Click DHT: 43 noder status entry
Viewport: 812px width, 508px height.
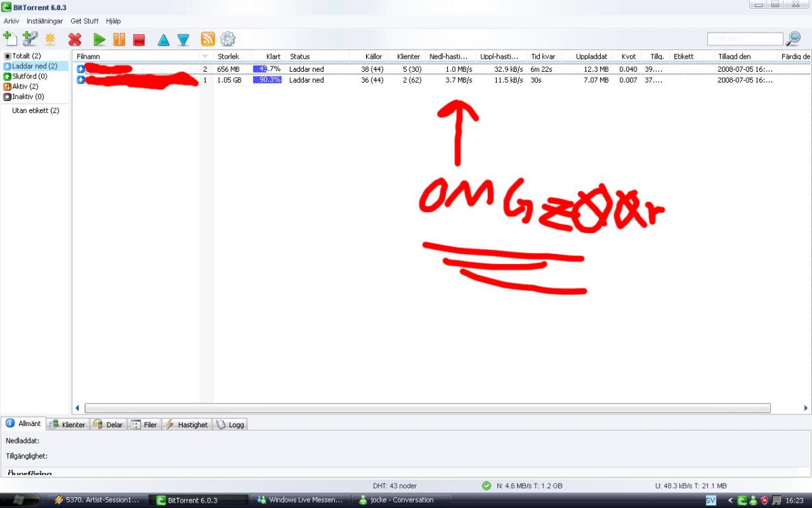395,486
